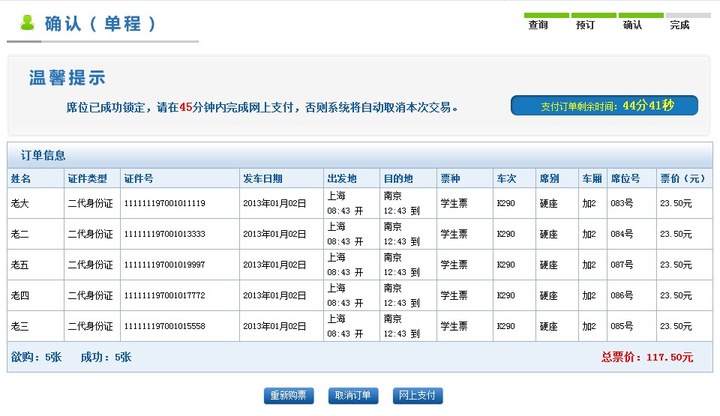Viewport: 720px width, 416px height.
Task: Click ID number 111111197001017772
Action: pyautogui.click(x=165, y=296)
